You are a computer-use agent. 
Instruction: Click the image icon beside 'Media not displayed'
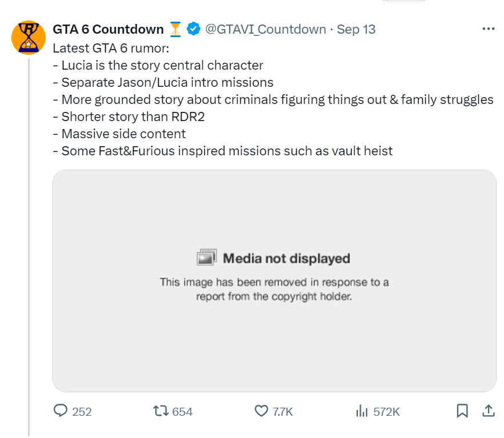coord(207,258)
